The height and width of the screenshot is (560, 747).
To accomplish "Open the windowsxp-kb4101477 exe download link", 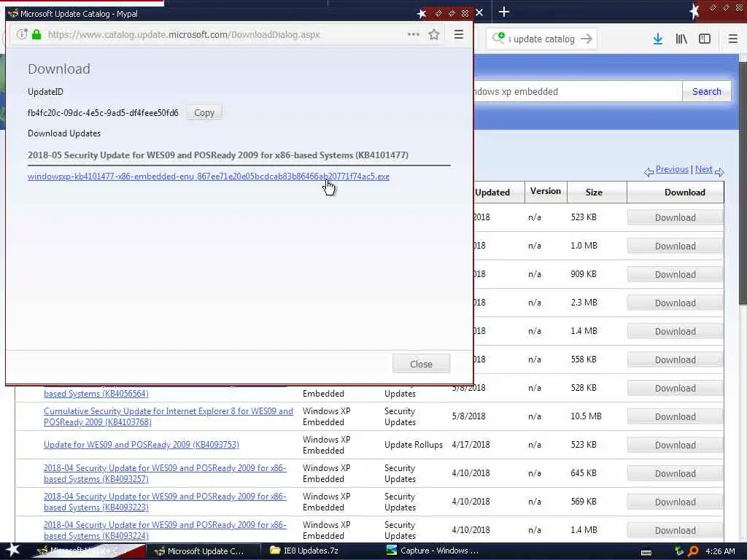I will tap(209, 176).
